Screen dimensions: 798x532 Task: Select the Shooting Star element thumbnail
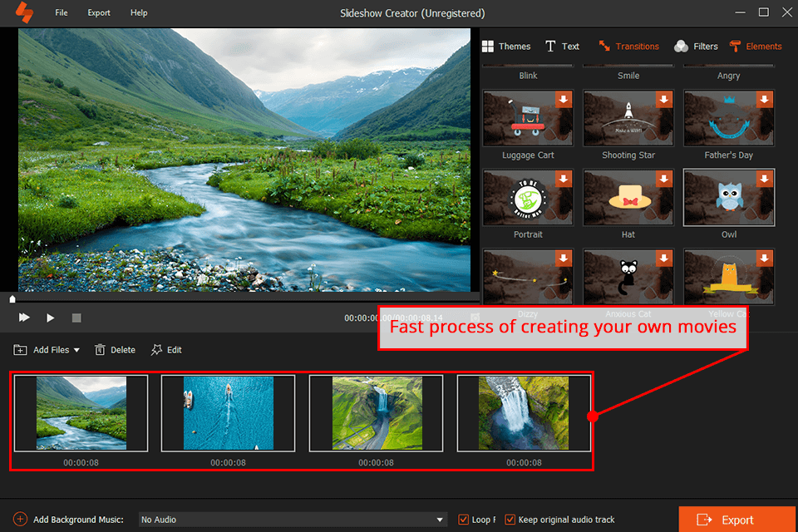pyautogui.click(x=628, y=118)
